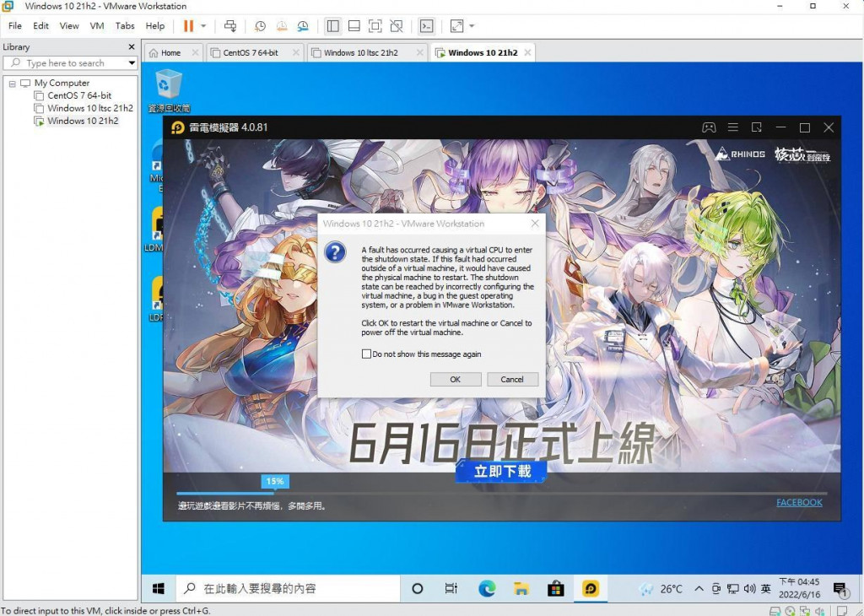Click the guest network tray icon
This screenshot has height=616, width=864.
[732, 589]
